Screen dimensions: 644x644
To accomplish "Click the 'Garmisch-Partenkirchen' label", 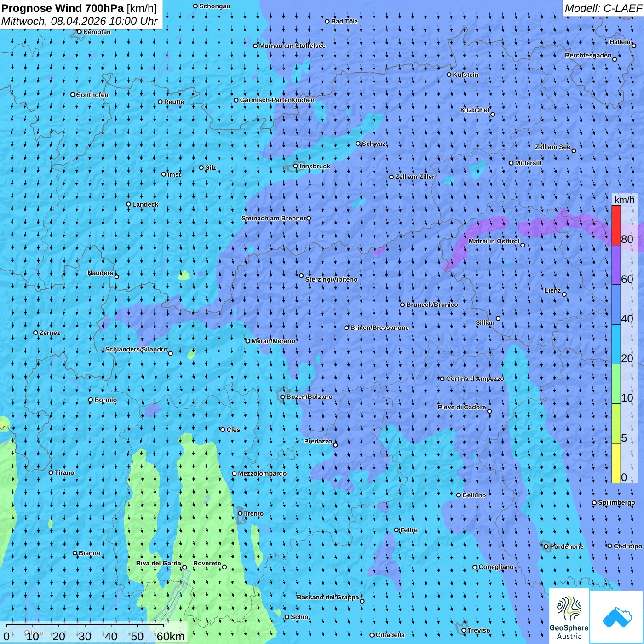I will (x=277, y=100).
